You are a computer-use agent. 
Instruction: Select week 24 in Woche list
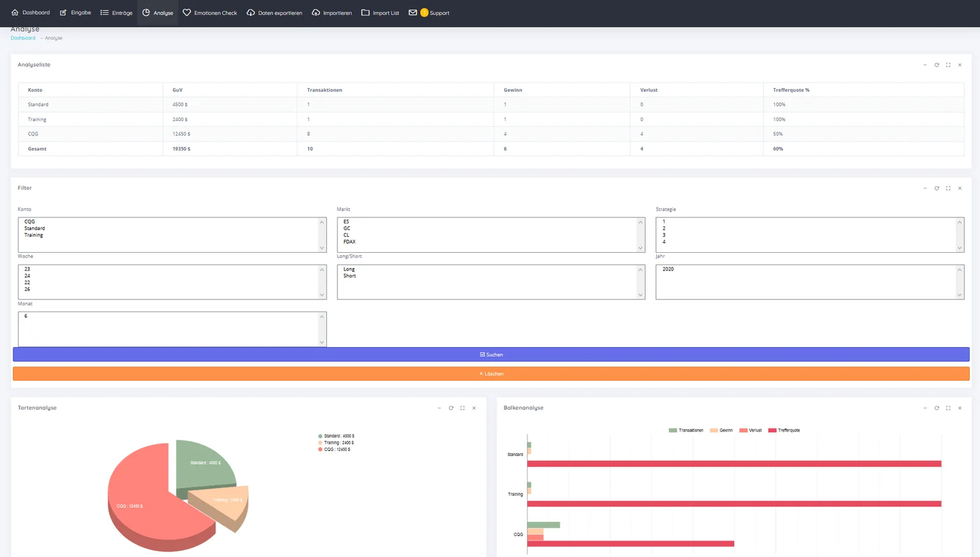tap(27, 276)
